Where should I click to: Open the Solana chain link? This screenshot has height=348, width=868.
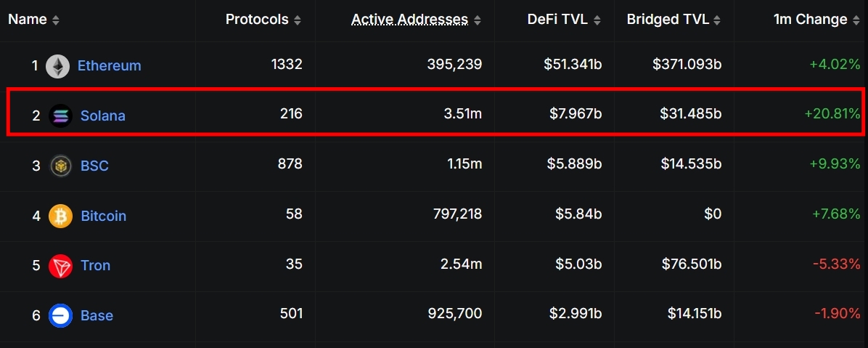103,116
